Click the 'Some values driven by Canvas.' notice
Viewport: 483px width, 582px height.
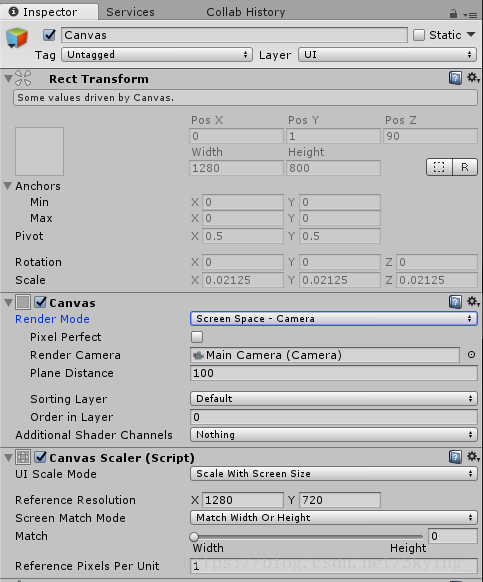tap(245, 98)
